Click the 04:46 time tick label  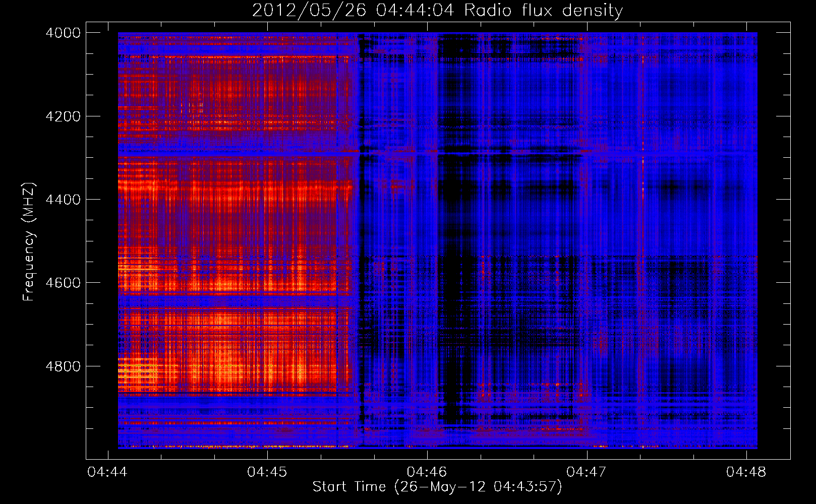pyautogui.click(x=427, y=472)
